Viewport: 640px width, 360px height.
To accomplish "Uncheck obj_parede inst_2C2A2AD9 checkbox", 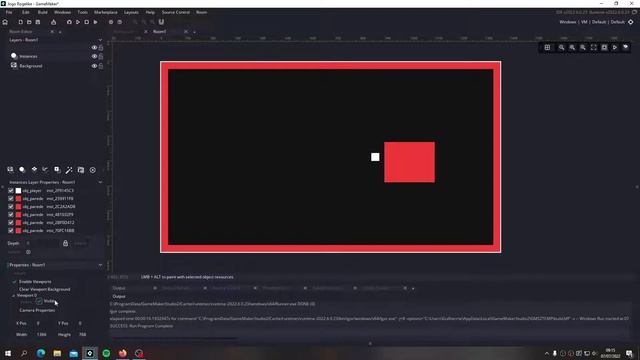I will coord(11,207).
